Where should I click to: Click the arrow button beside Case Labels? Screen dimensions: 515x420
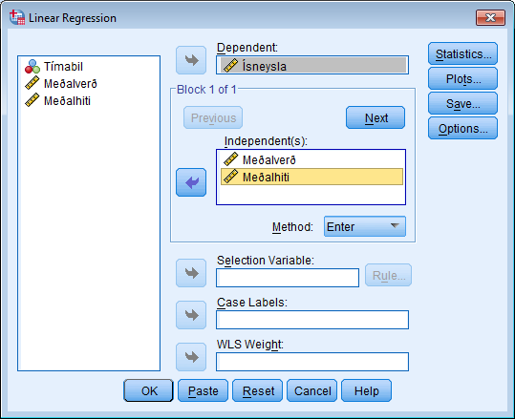[x=191, y=315]
